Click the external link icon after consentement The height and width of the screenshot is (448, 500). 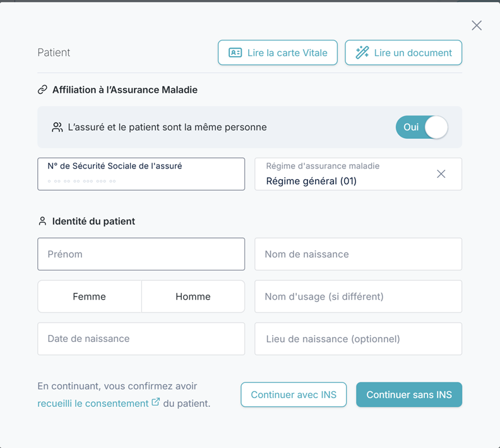pyautogui.click(x=156, y=402)
